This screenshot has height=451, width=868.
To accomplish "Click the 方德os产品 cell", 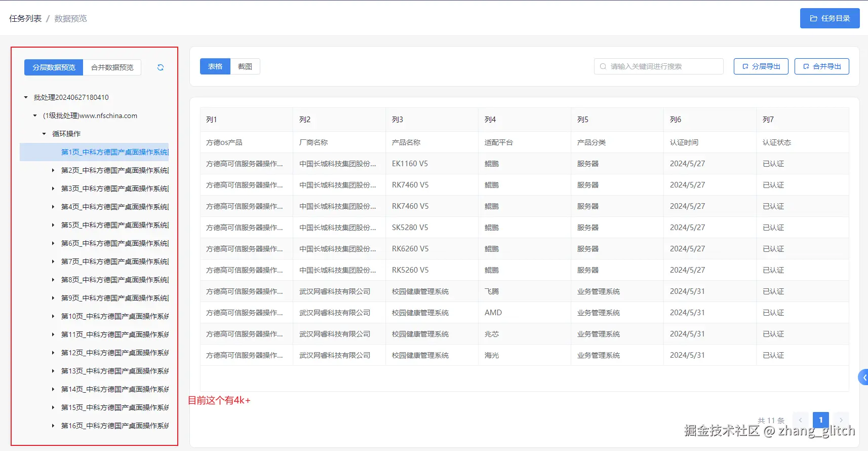I will 247,142.
